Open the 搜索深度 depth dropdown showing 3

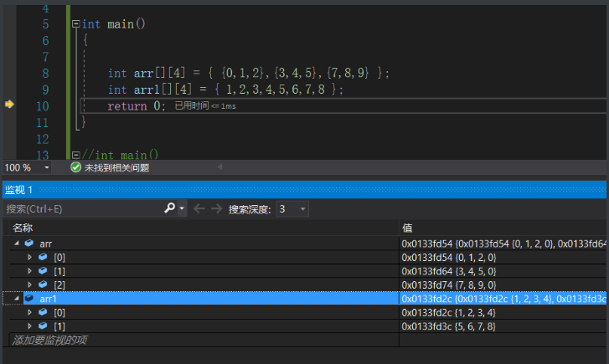292,209
